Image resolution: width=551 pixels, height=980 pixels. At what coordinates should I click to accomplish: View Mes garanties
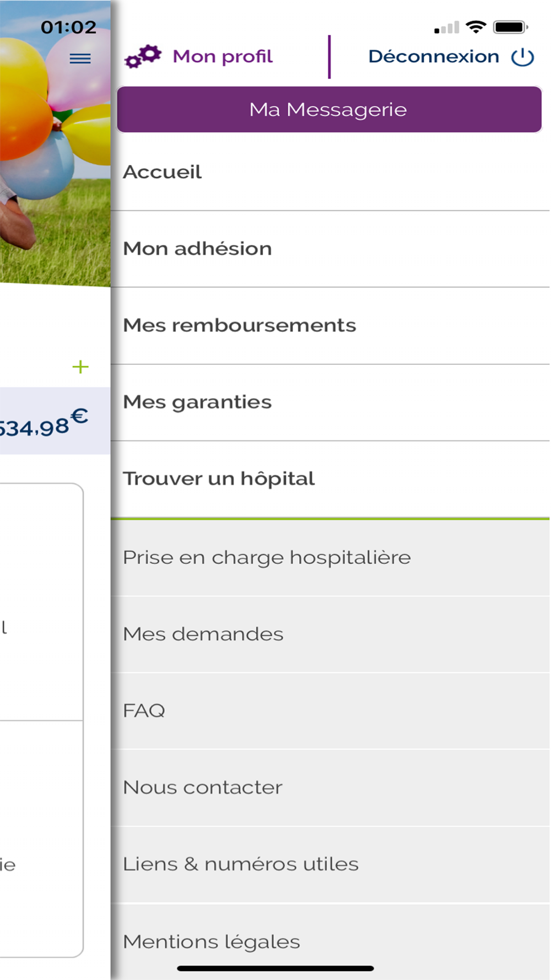[197, 402]
